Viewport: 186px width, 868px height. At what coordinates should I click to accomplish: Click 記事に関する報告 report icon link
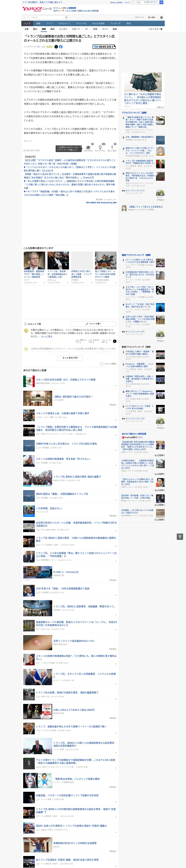[31, 151]
